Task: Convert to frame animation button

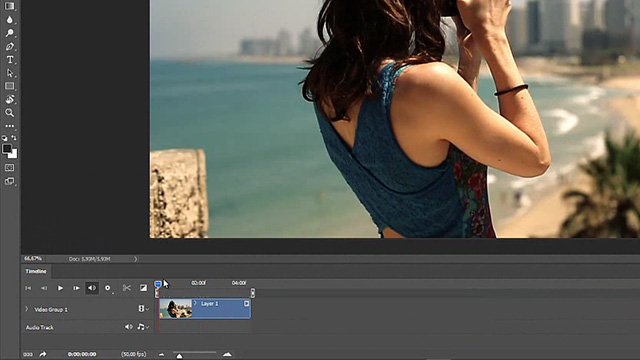Action: [28, 354]
